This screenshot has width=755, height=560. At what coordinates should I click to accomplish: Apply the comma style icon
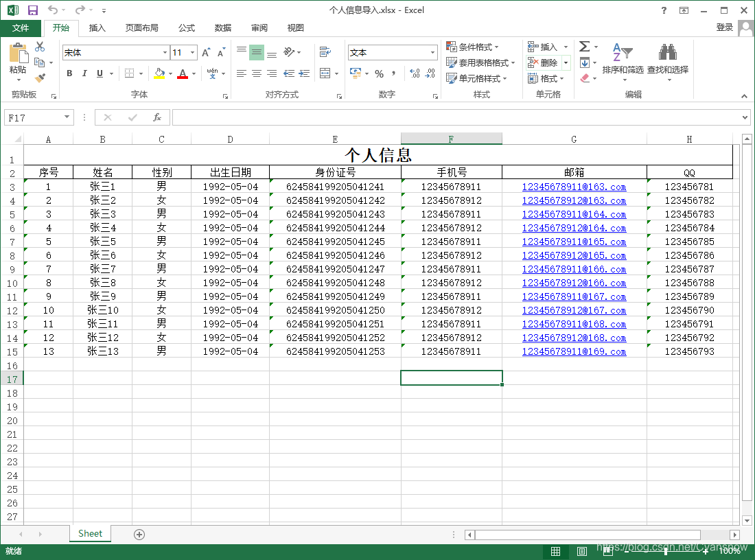tap(394, 73)
